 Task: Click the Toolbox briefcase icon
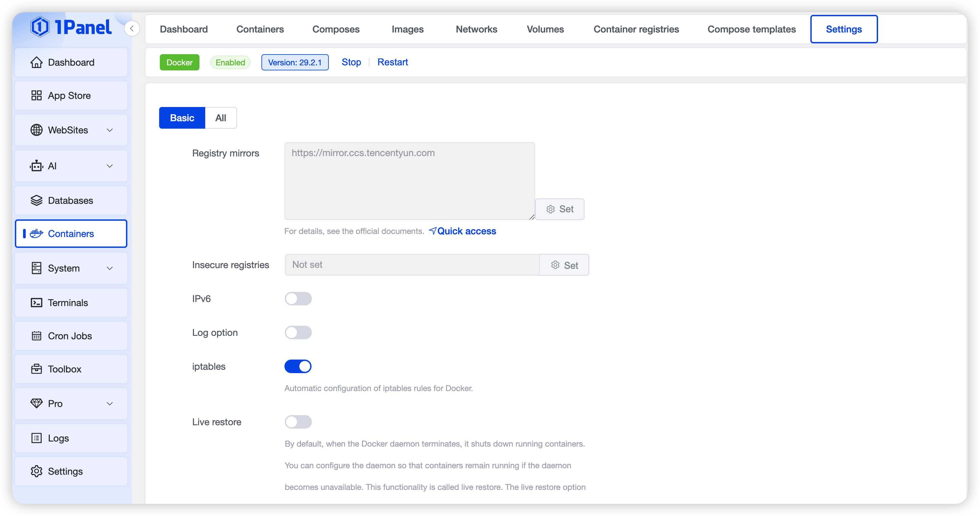point(37,369)
